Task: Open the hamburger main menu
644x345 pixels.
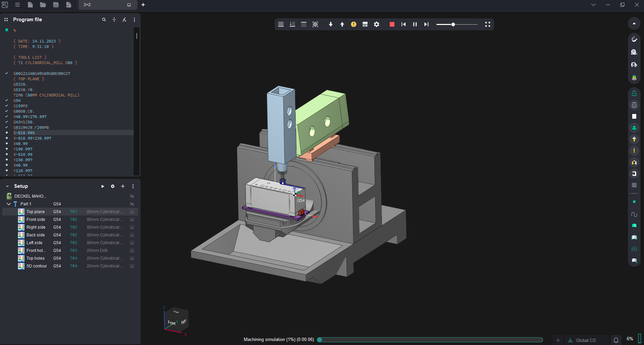Action: point(18,5)
